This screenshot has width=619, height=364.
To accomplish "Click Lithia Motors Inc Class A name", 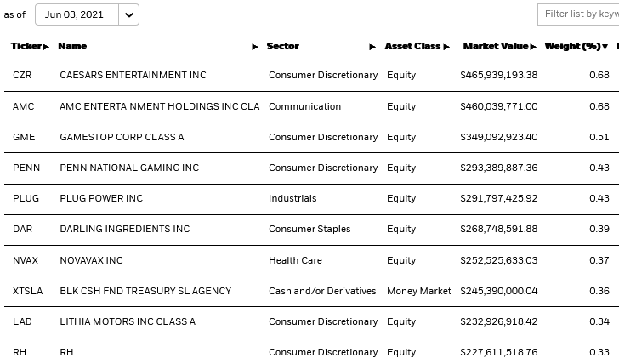I will [128, 321].
